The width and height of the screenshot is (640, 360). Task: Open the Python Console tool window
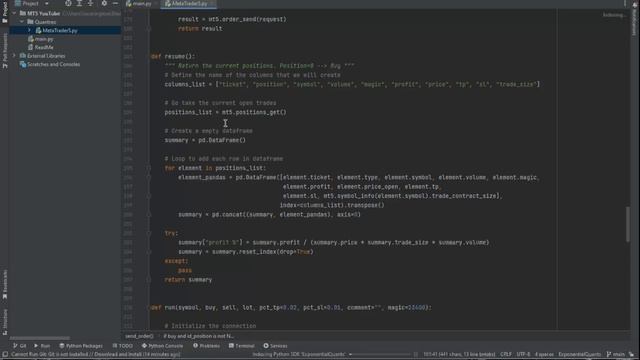[162, 346]
